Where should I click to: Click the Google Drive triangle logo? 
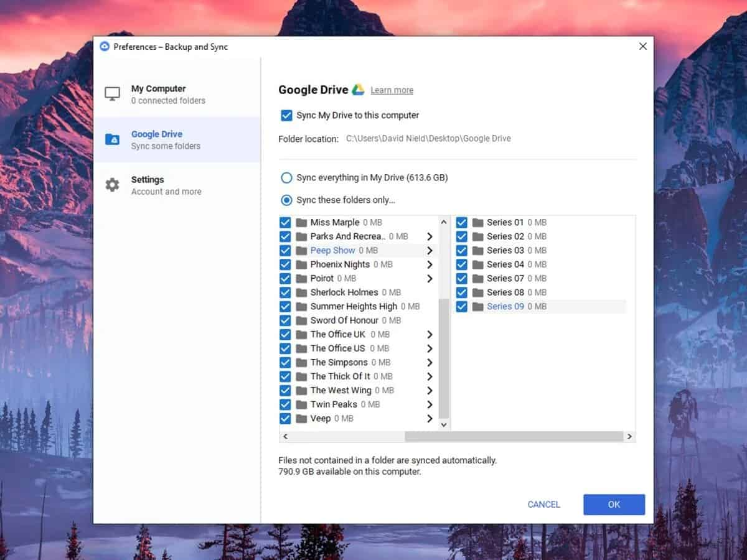point(358,90)
